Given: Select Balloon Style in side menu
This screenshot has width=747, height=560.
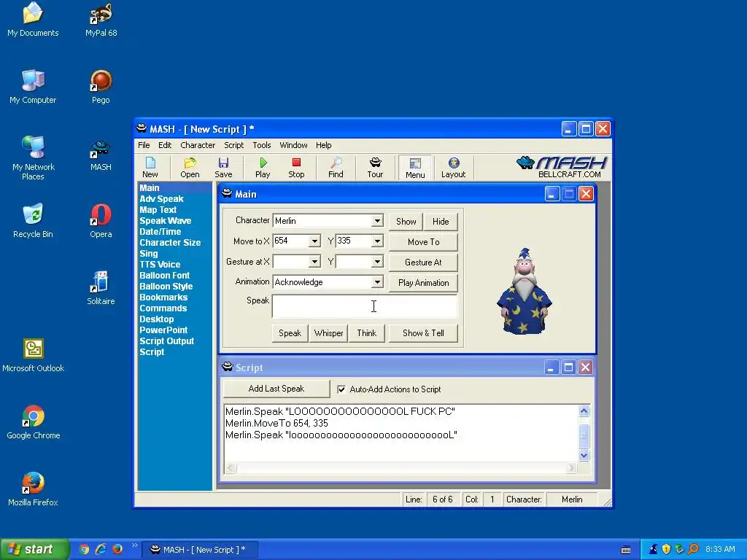Looking at the screenshot, I should [x=166, y=287].
